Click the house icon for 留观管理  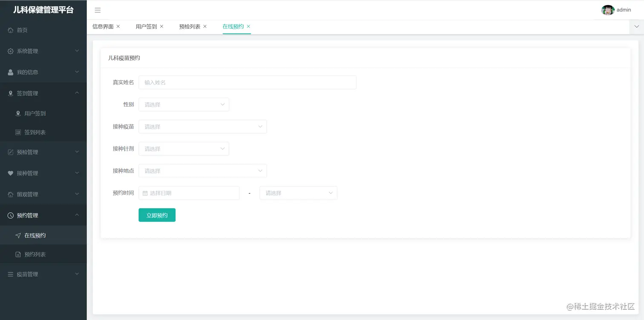[x=11, y=194]
